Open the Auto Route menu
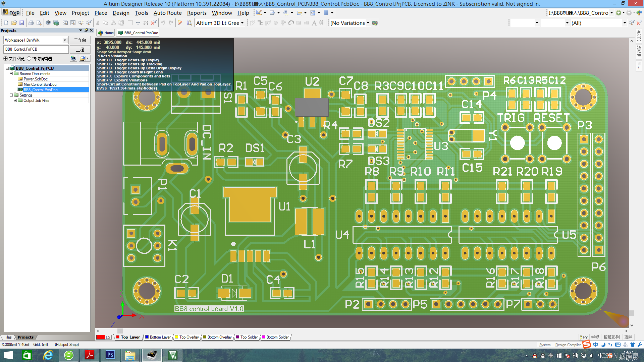 [x=167, y=13]
